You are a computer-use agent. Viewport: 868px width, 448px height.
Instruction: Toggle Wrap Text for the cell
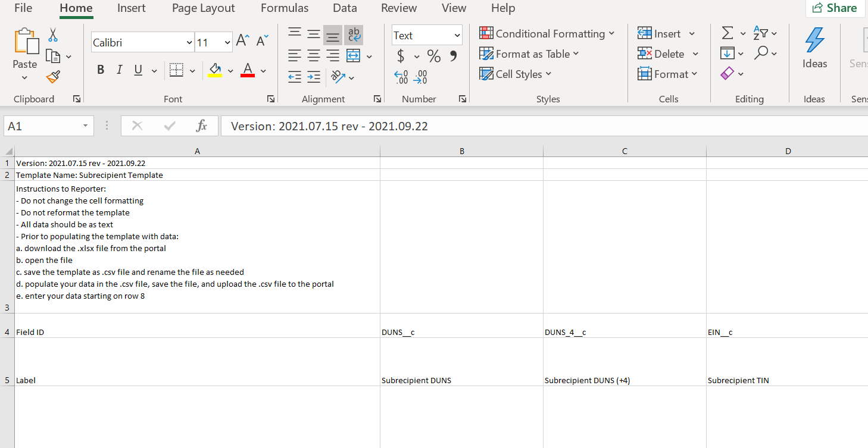[x=354, y=35]
